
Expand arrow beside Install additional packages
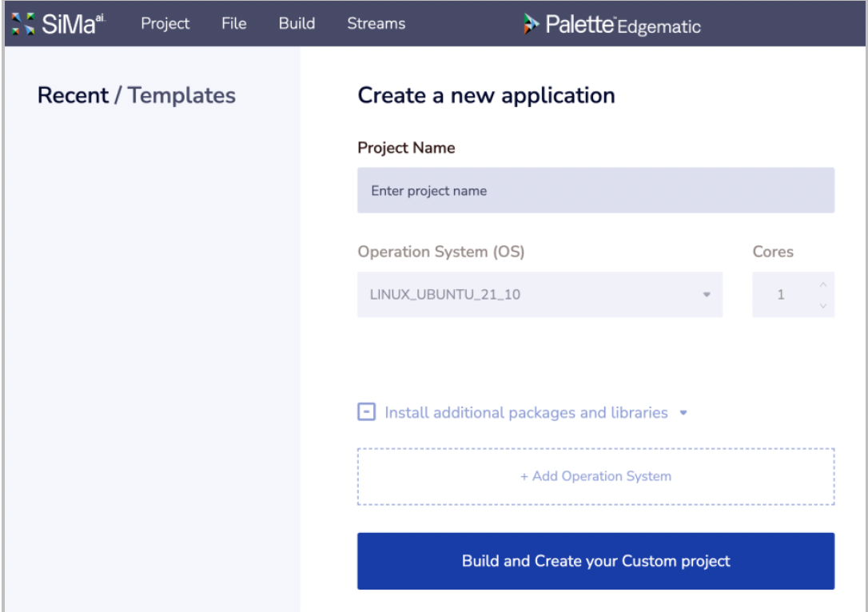(x=683, y=414)
